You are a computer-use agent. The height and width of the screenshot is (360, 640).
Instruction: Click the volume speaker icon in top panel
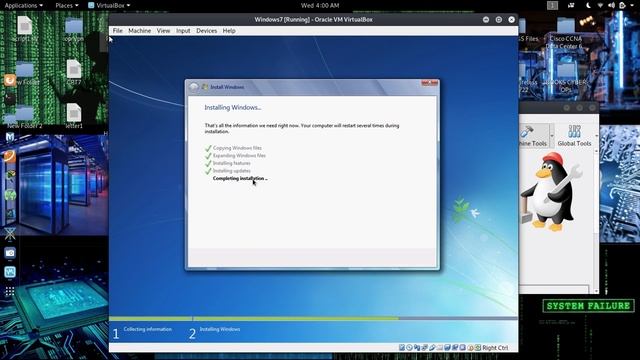pyautogui.click(x=611, y=5)
